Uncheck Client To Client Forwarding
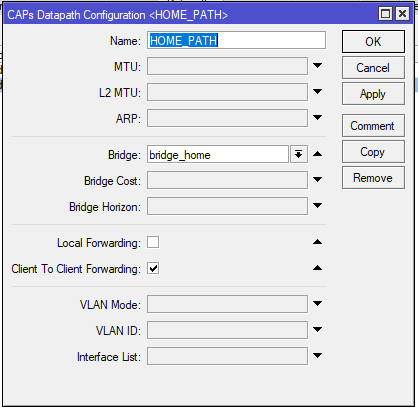418x408 pixels. 153,268
